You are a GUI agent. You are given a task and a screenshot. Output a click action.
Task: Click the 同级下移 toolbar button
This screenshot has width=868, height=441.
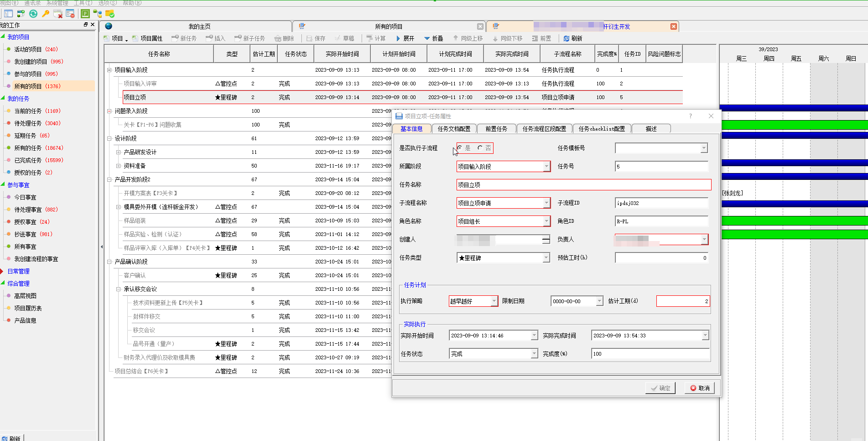(508, 38)
